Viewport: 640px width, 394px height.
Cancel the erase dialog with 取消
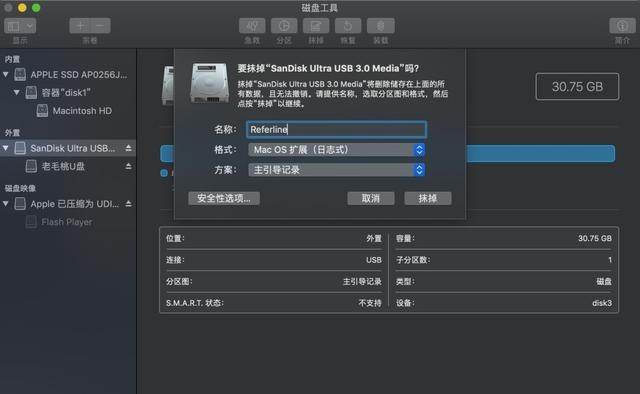(x=371, y=198)
